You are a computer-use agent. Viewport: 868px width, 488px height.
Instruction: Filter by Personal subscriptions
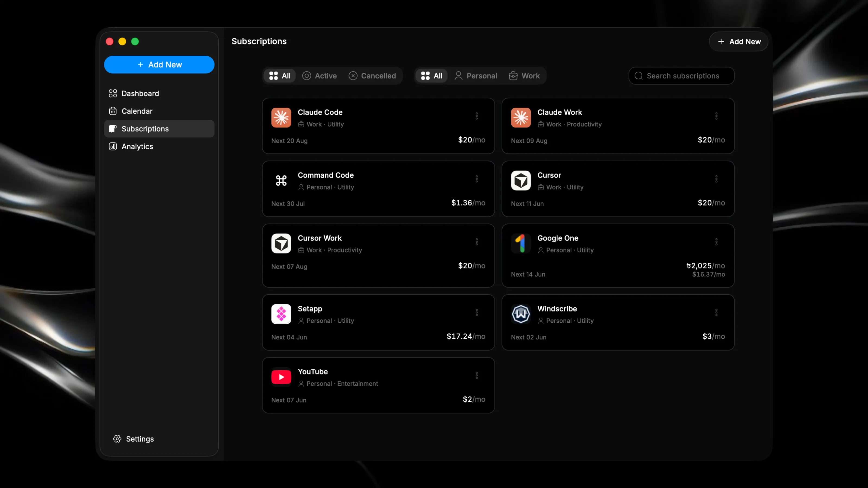click(x=476, y=76)
